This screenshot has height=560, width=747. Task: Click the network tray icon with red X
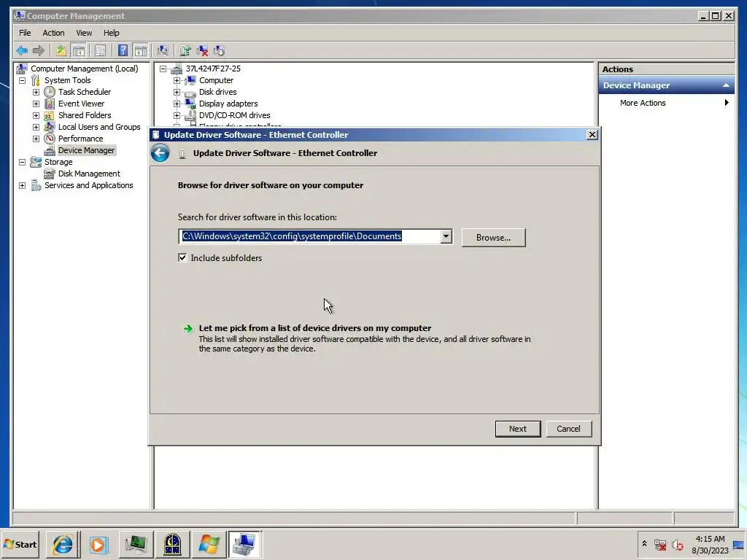click(x=660, y=544)
